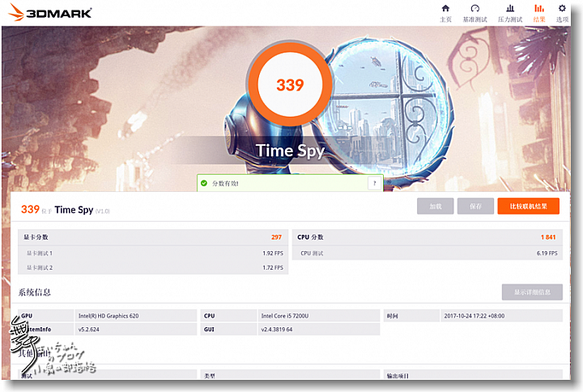This screenshot has height=392, width=583.
Task: Select the CPU test result 6.19 FPS
Action: point(547,254)
